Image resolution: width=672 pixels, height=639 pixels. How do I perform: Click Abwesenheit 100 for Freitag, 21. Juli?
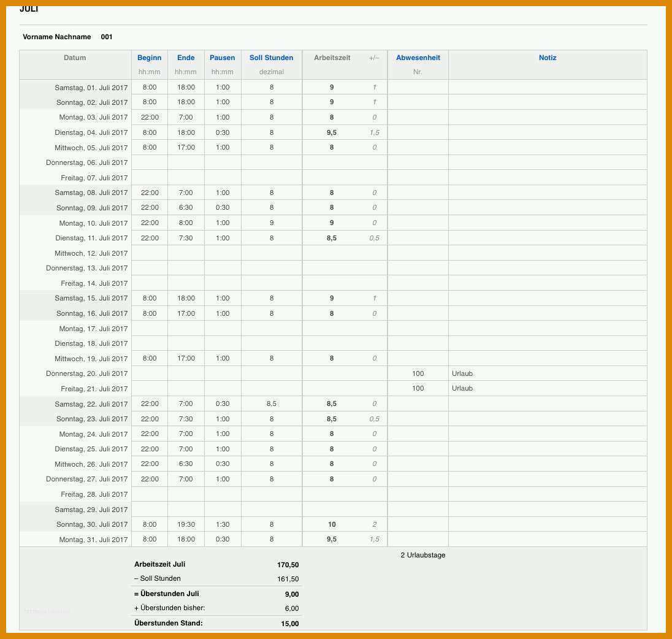pyautogui.click(x=418, y=388)
